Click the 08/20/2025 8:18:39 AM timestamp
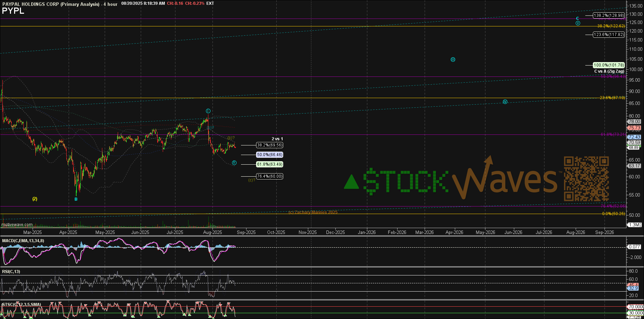This screenshot has height=319, width=644. pyautogui.click(x=143, y=3)
